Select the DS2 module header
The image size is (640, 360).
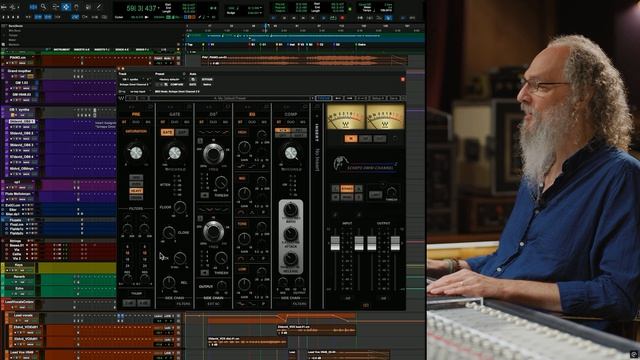click(213, 114)
